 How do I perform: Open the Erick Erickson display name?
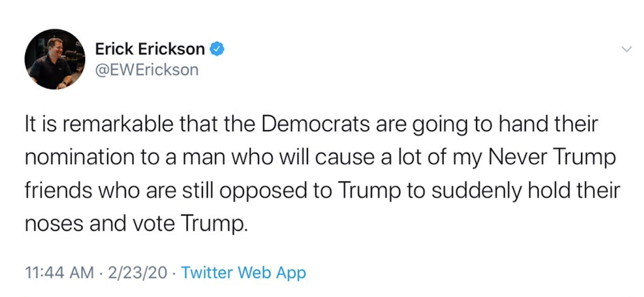coord(150,49)
